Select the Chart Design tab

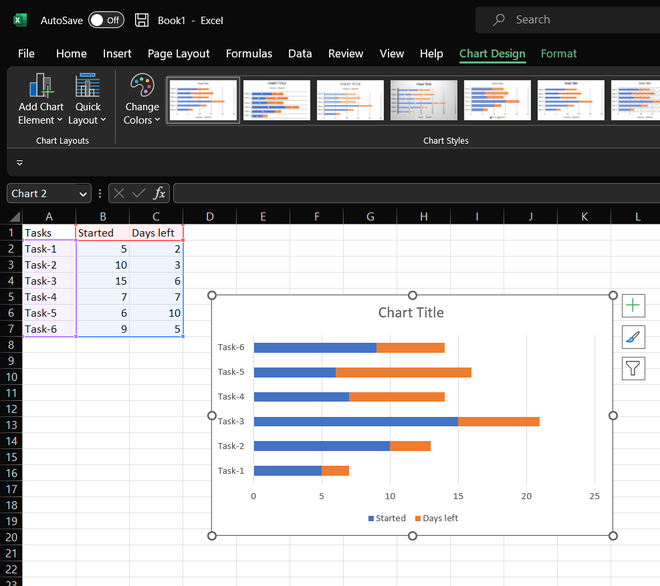pos(492,54)
